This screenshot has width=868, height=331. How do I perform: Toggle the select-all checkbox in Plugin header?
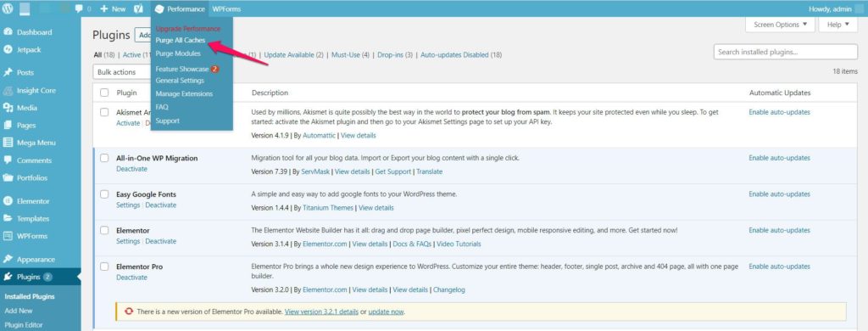coord(104,93)
